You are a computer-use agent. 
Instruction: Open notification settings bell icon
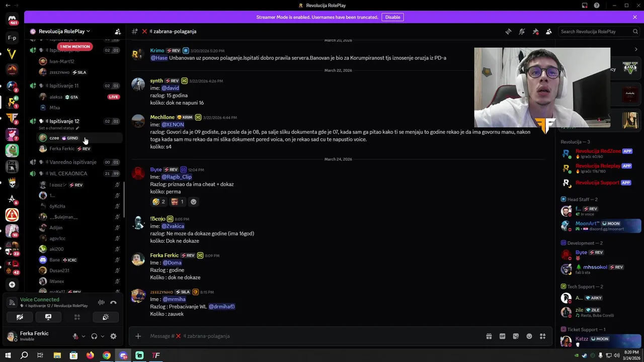522,31
